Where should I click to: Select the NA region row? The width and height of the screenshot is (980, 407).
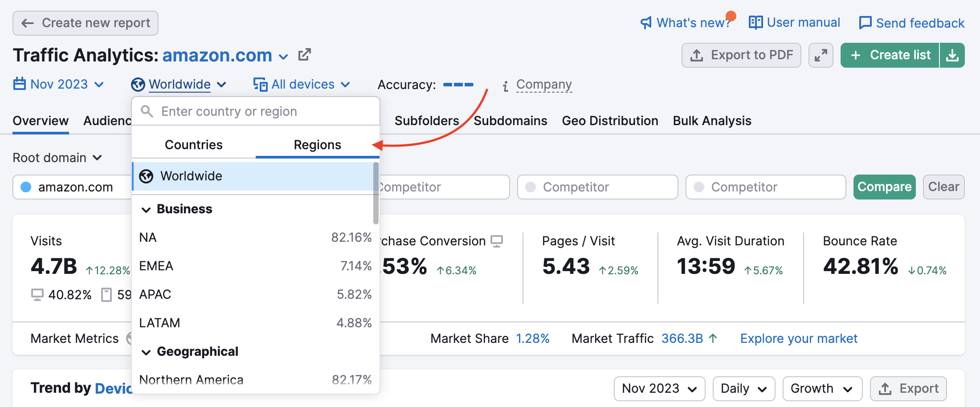(x=255, y=237)
